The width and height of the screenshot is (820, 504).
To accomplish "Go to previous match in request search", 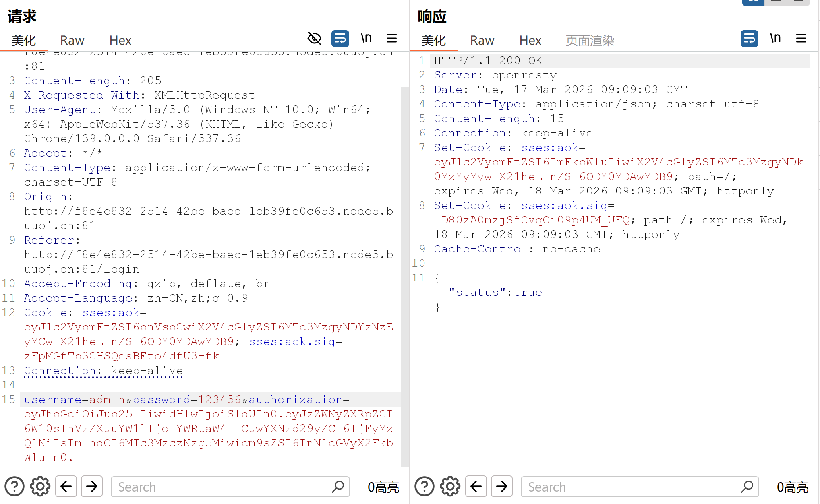I will tap(66, 486).
